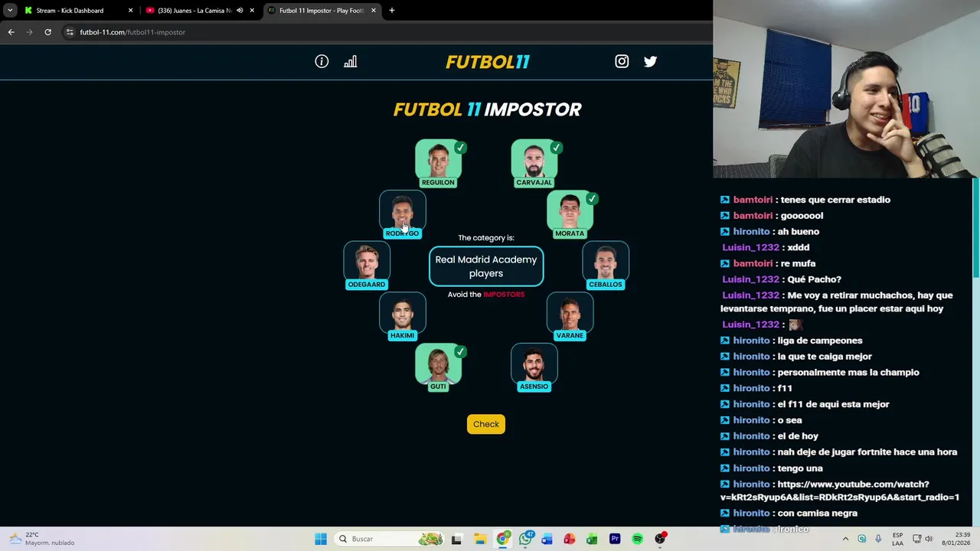This screenshot has width=980, height=551.
Task: Go forward in browser history
Action: click(29, 32)
